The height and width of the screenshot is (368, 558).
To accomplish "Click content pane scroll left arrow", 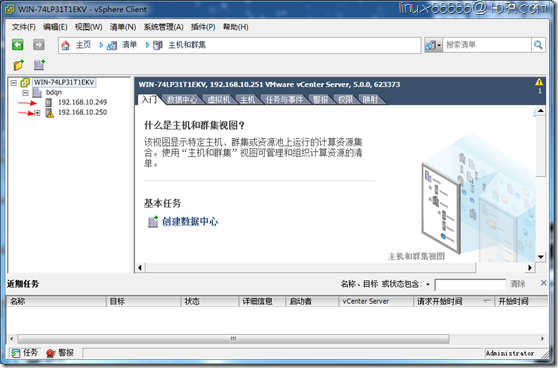I will [x=140, y=268].
